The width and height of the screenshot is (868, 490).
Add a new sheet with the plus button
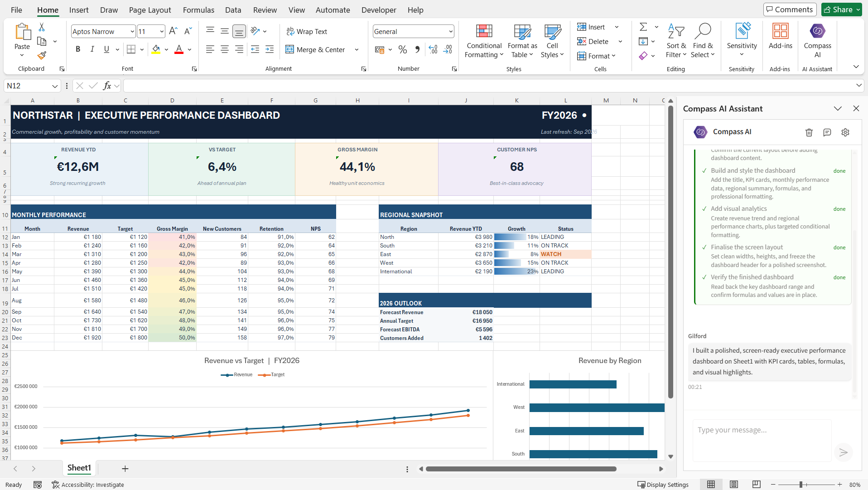click(125, 468)
